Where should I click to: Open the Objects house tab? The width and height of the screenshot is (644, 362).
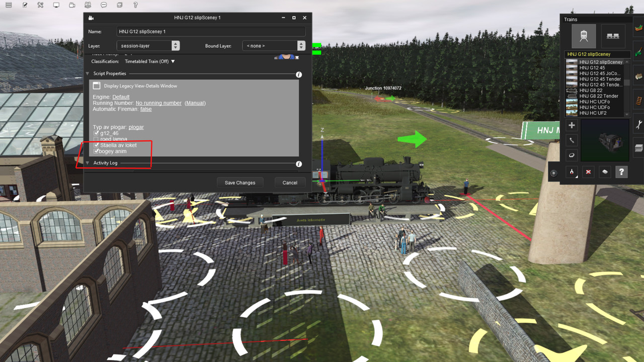pos(638,76)
